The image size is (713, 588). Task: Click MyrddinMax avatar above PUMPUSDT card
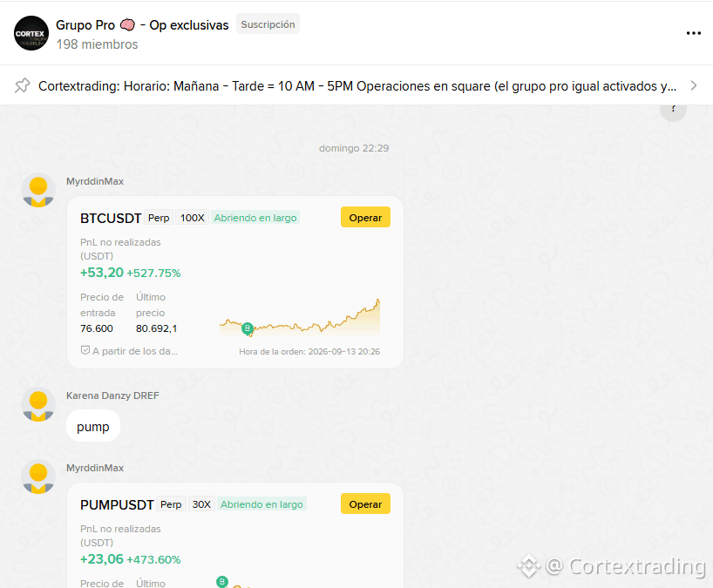(38, 476)
